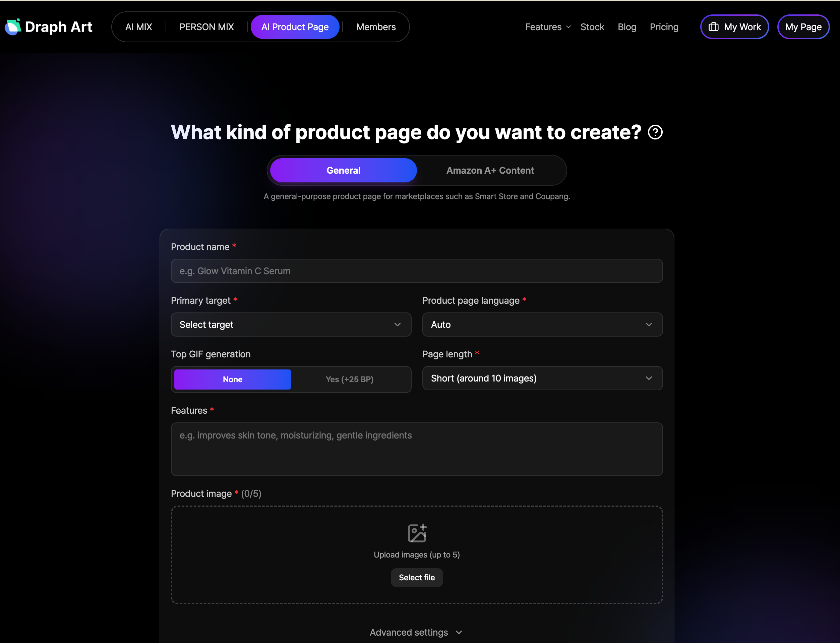Open the help question-mark icon beside heading
The height and width of the screenshot is (643, 840).
click(655, 132)
